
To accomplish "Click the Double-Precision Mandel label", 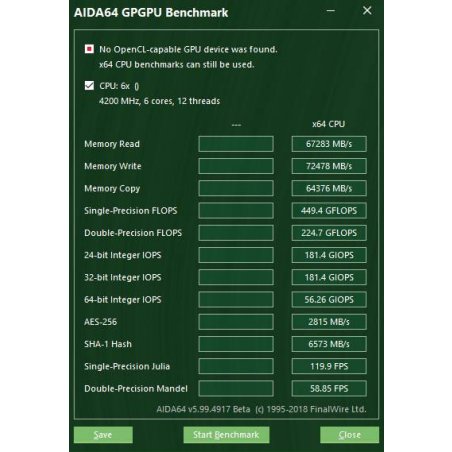I will tap(136, 389).
